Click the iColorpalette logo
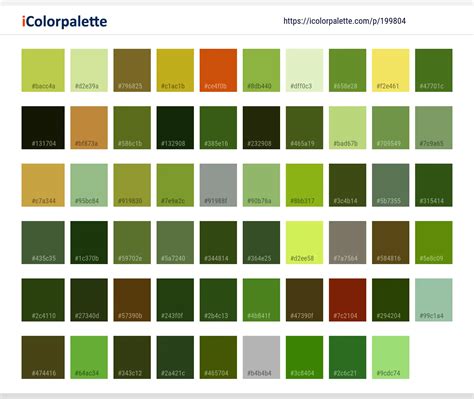 (x=64, y=22)
